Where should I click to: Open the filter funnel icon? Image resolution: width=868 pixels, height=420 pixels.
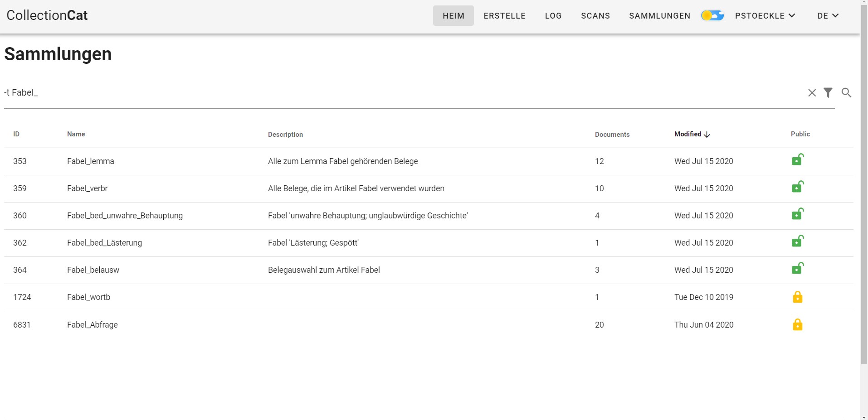828,93
